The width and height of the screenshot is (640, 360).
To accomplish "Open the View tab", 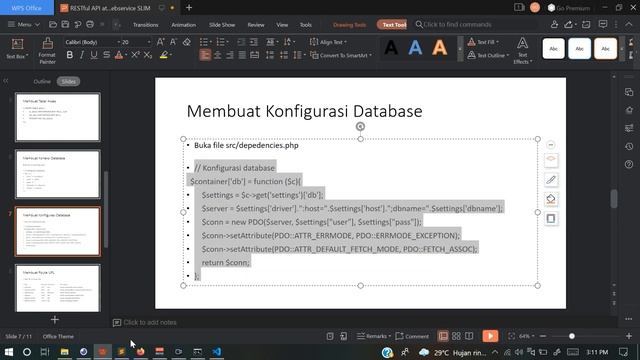I will 282,25.
